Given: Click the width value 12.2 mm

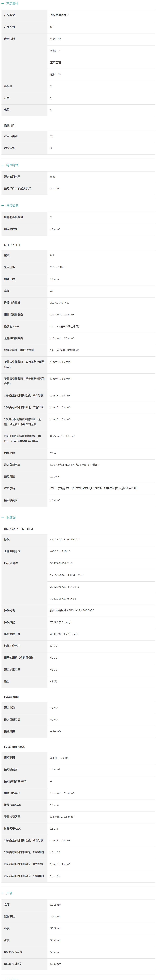Looking at the screenshot, I should pos(56,905).
